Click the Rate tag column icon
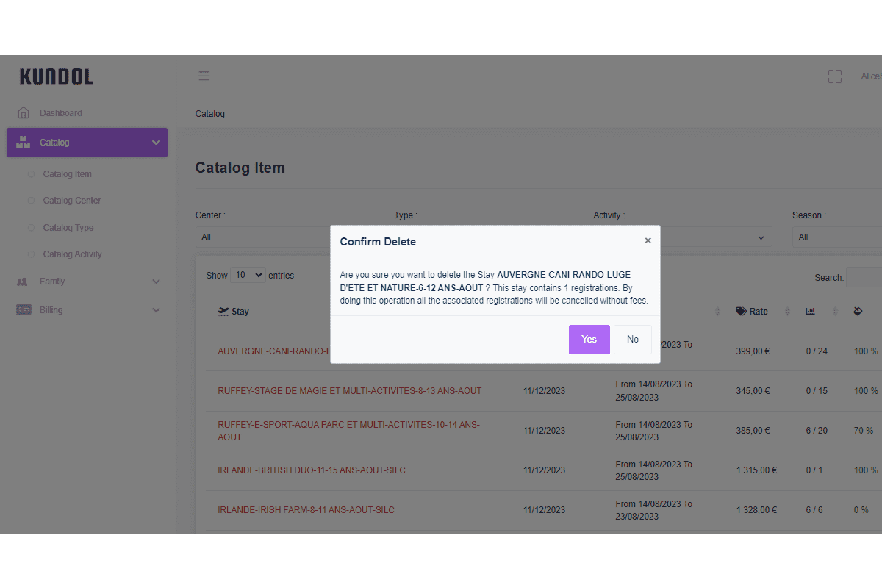The height and width of the screenshot is (588, 882). tap(741, 312)
